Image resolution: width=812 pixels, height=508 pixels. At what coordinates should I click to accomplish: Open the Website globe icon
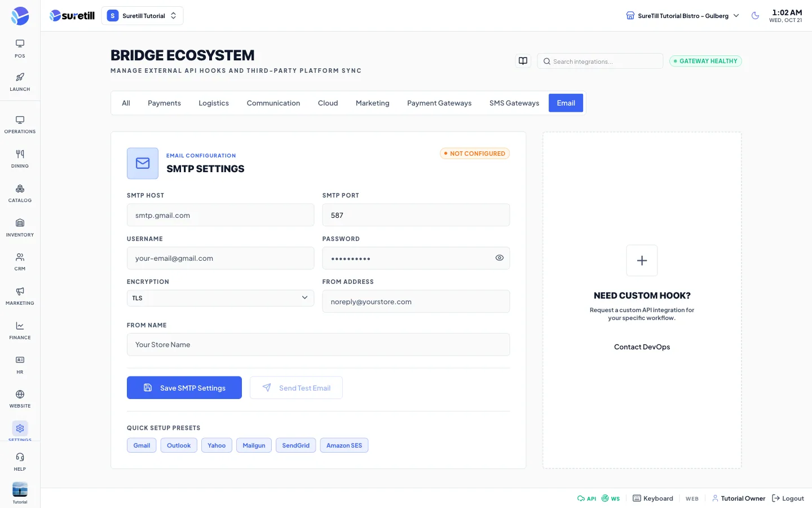tap(20, 394)
